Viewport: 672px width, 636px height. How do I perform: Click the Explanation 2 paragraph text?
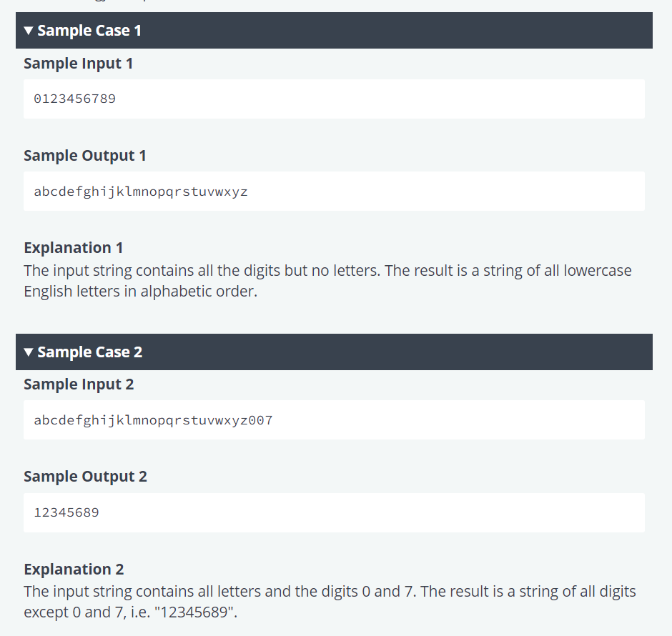[x=330, y=602]
